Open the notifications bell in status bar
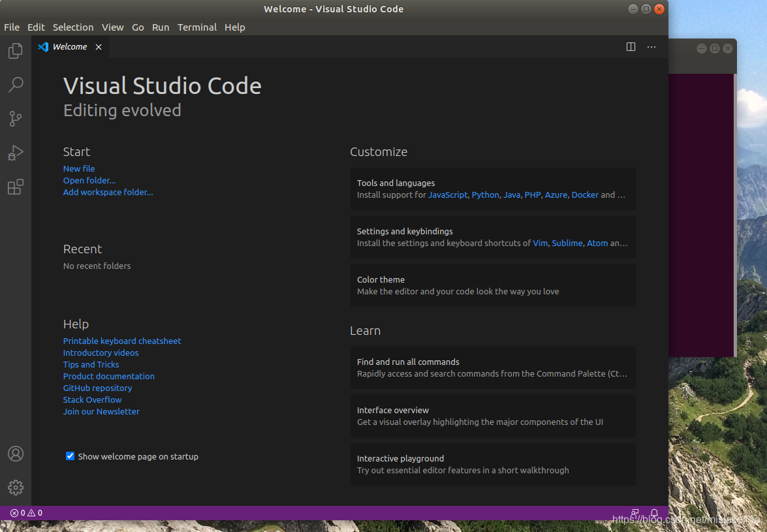 (x=654, y=513)
